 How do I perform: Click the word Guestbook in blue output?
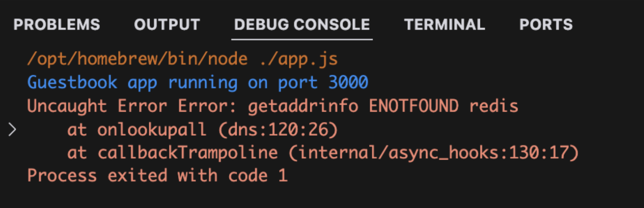pyautogui.click(x=72, y=82)
